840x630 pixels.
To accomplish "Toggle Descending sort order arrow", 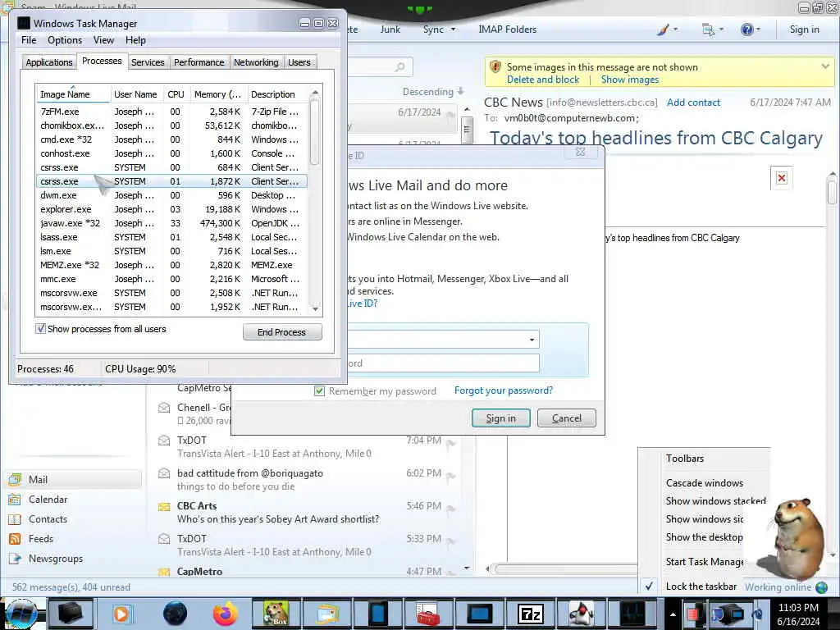I will click(x=461, y=92).
